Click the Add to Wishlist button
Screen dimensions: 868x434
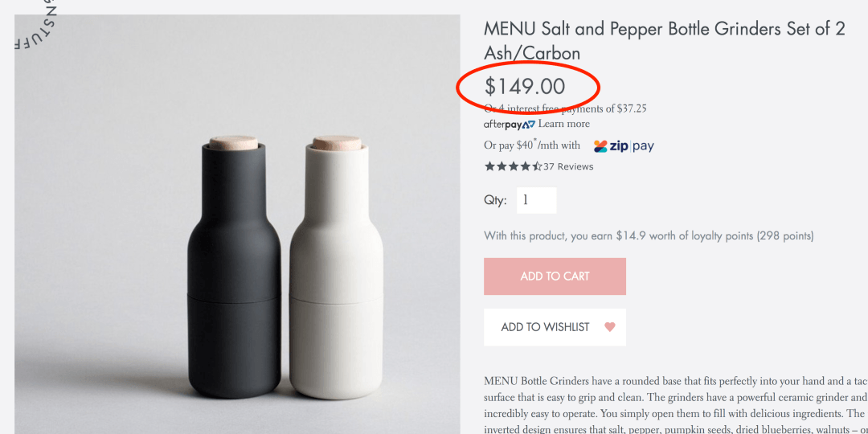[x=555, y=327]
